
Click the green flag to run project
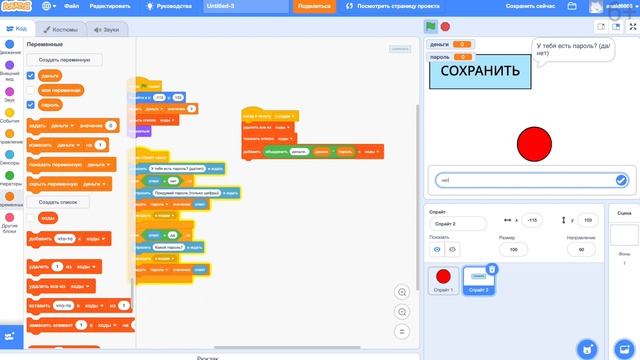(431, 27)
